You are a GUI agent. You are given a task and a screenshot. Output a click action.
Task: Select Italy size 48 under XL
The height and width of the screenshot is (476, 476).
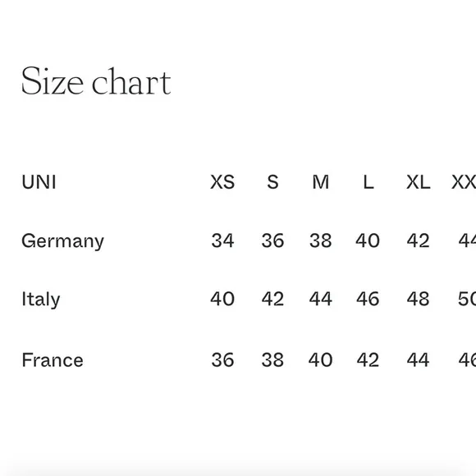[418, 299]
